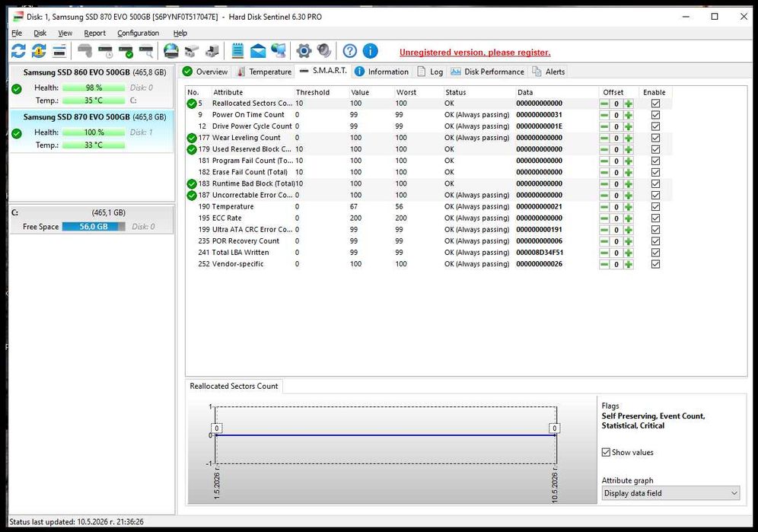Screen dimensions: 758x532
Task: Click the Unregistered version, please register link
Action: 475,53
